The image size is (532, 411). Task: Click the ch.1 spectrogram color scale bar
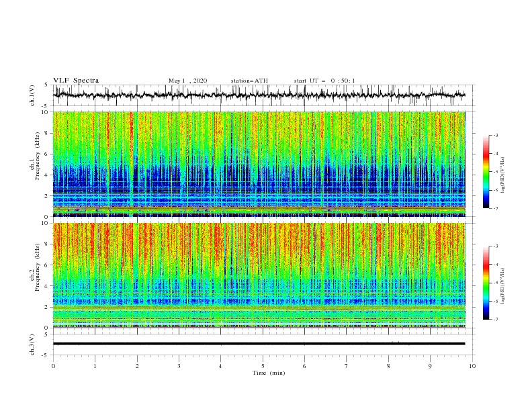(x=486, y=172)
